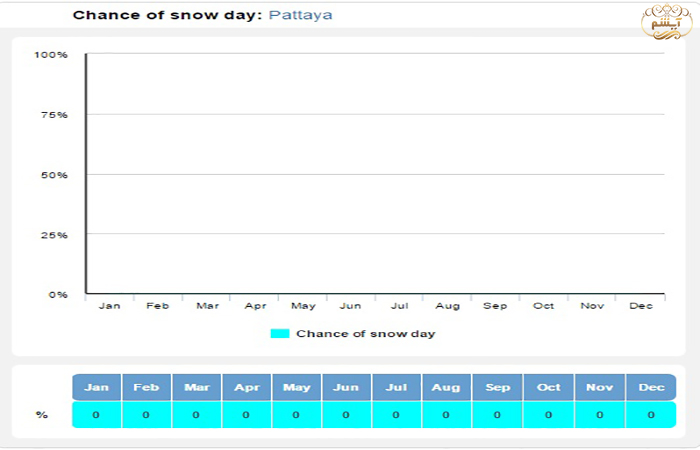Click the Jul label on the chart x-axis
Image resolution: width=700 pixels, height=450 pixels.
(398, 305)
